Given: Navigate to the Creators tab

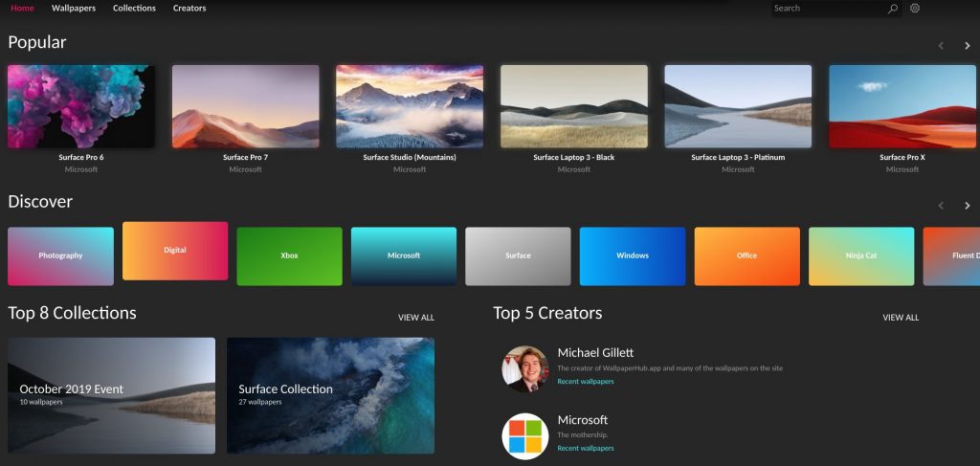Looking at the screenshot, I should 189,8.
